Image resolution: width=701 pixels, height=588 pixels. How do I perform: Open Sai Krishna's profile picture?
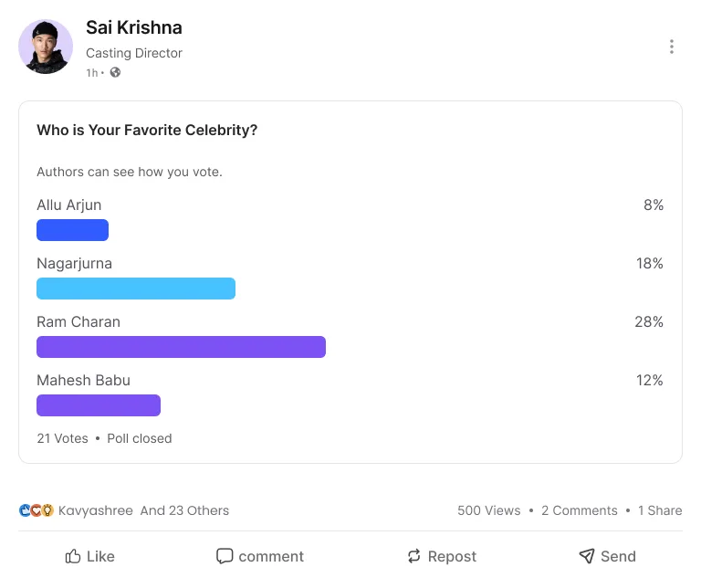[46, 47]
